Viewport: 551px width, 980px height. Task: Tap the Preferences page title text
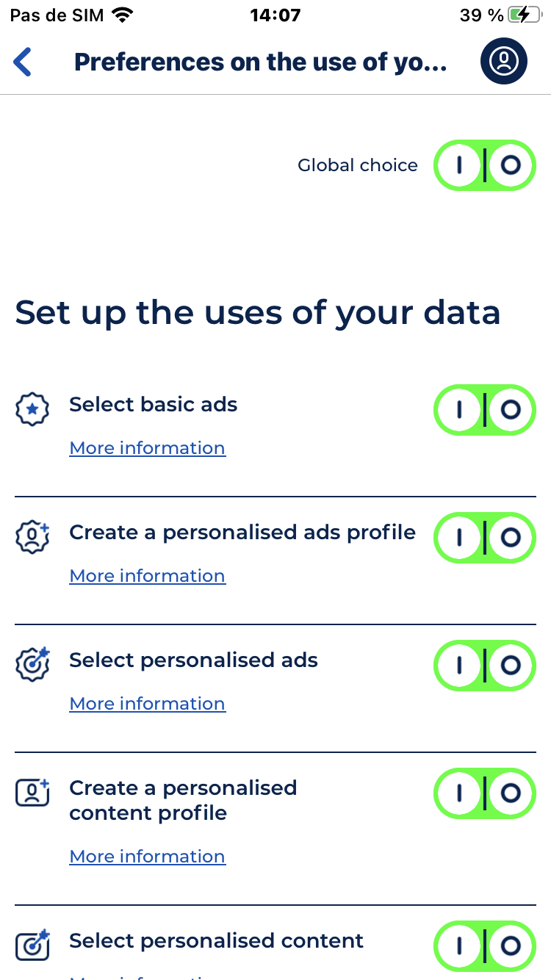click(x=261, y=62)
